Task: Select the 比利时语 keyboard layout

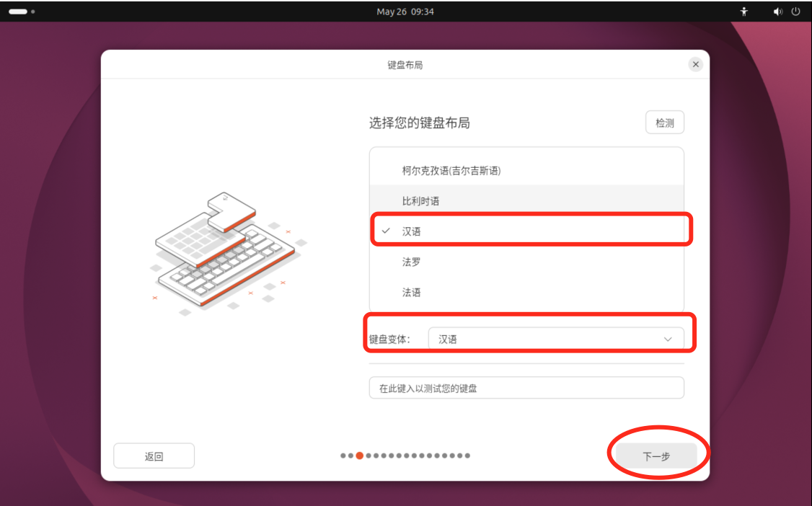Action: click(526, 201)
